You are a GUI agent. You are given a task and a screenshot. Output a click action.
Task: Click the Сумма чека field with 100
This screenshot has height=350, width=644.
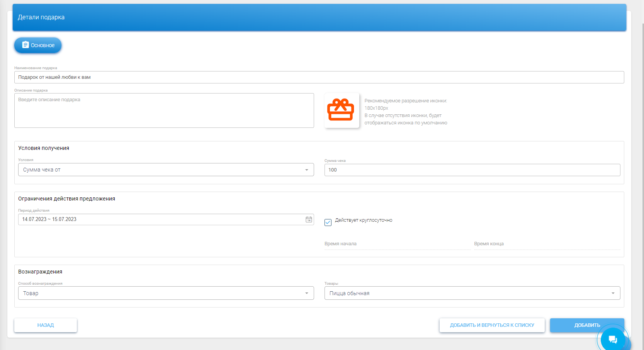[472, 170]
